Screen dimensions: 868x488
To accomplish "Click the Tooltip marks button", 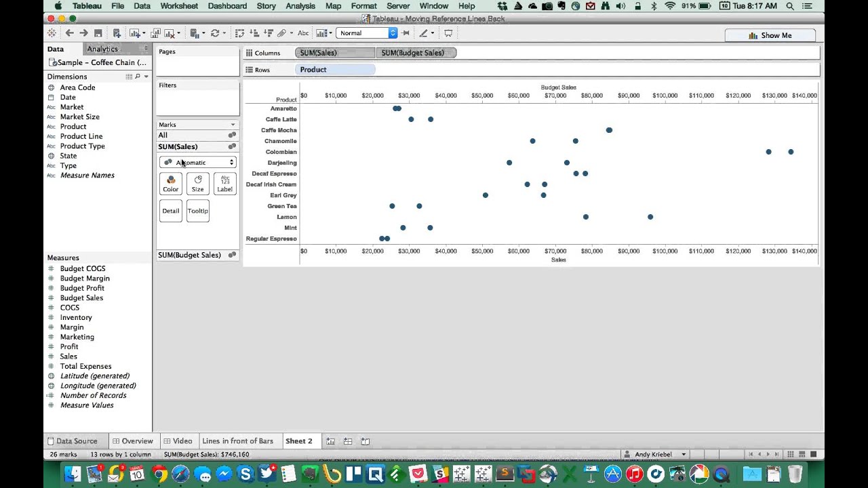I will click(x=198, y=211).
